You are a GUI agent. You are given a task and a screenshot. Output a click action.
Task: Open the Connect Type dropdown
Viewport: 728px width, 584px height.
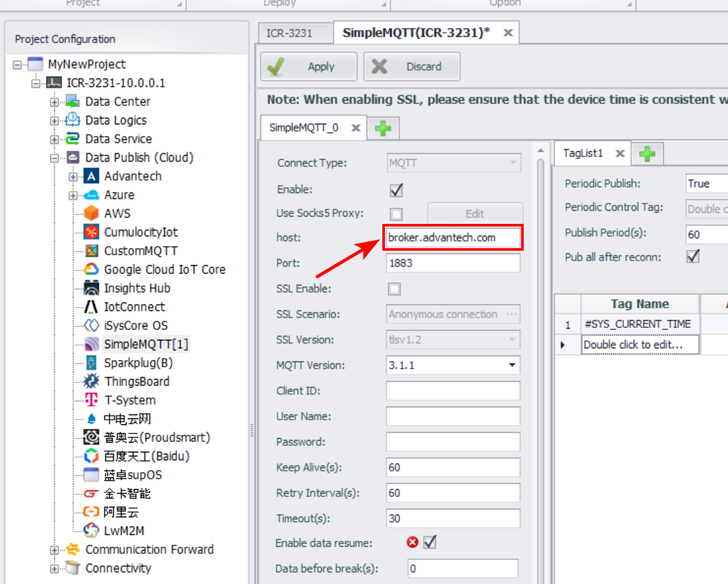pos(513,163)
